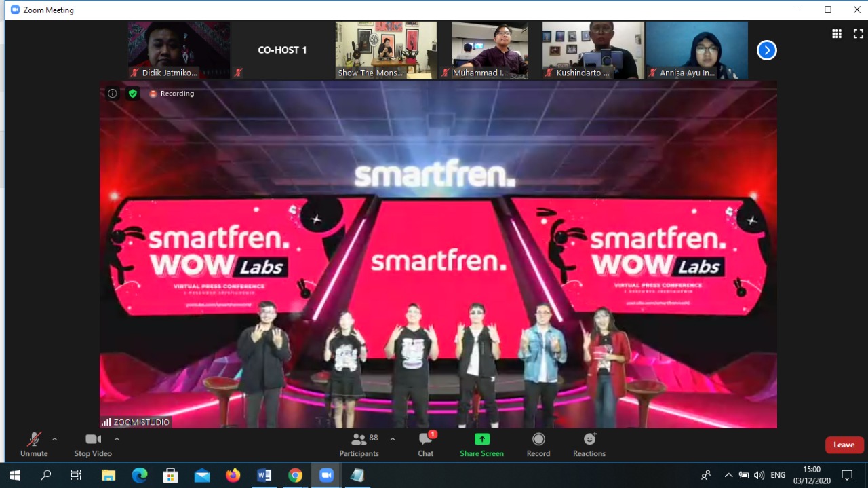Screen dimensions: 868x488
Task: Open volume control tray icon
Action: (x=759, y=475)
